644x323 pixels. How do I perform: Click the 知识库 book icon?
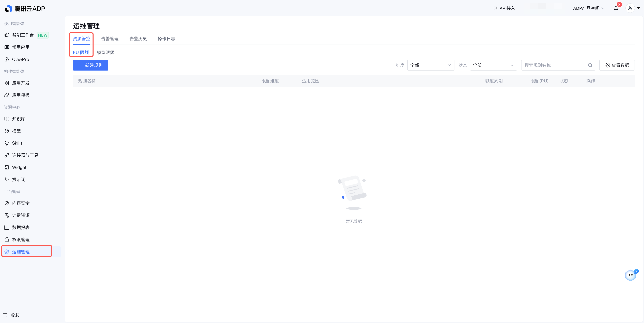pyautogui.click(x=7, y=119)
